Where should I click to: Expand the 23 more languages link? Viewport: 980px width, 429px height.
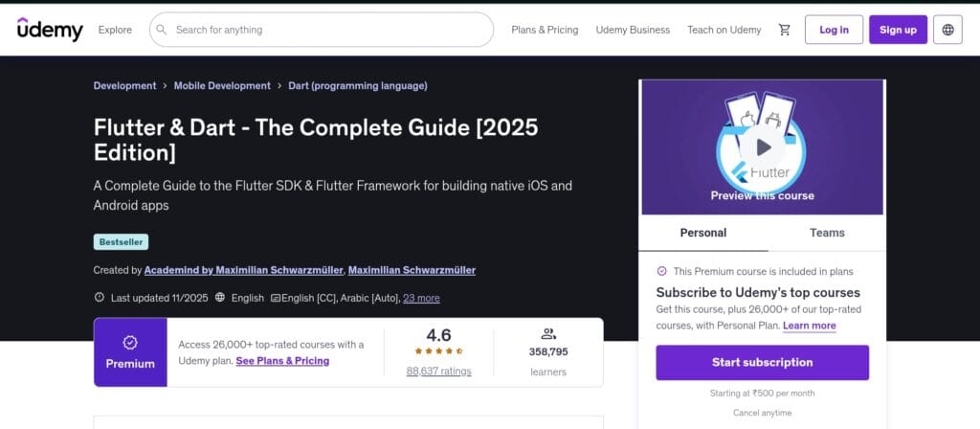click(421, 298)
